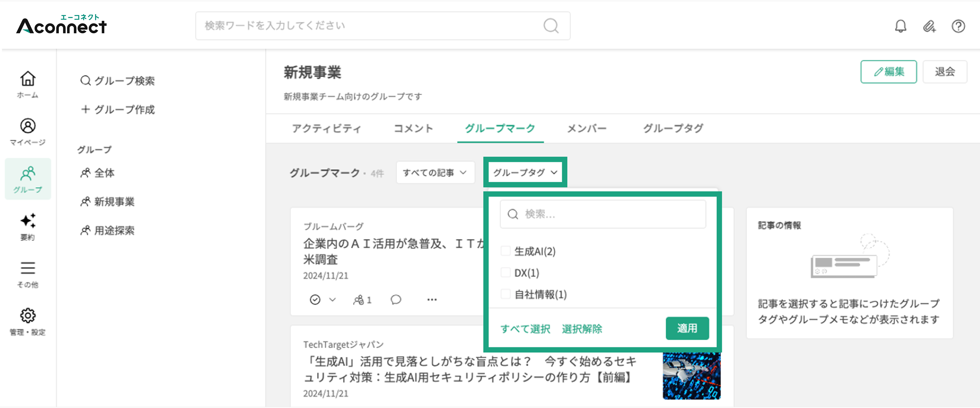The image size is (980, 408).
Task: Open マイページ in the sidebar
Action: pos(28,132)
